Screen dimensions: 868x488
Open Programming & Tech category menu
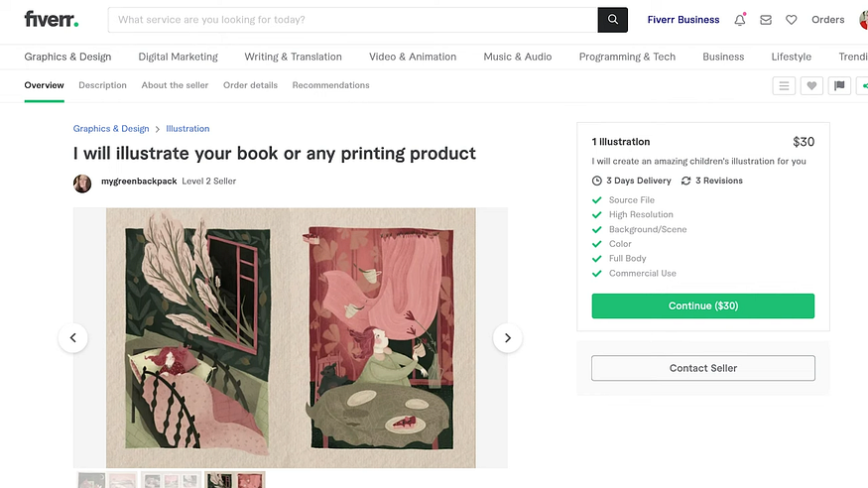coord(627,57)
